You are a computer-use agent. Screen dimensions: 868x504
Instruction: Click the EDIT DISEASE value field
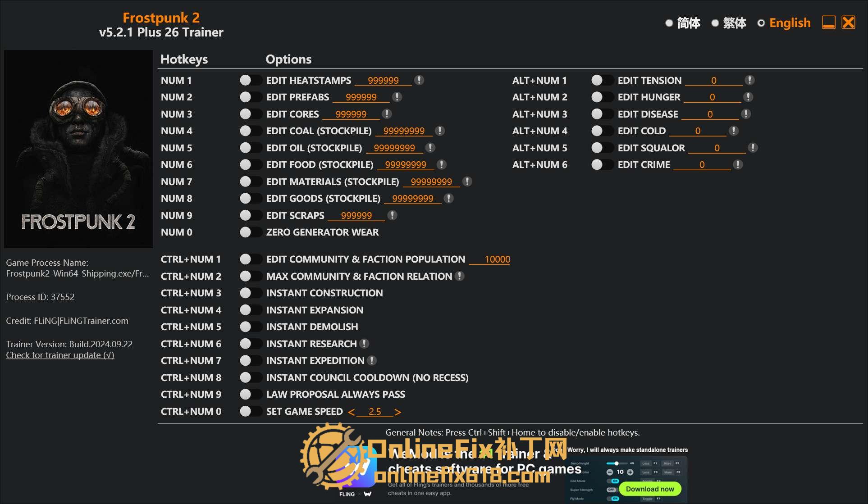(x=710, y=114)
